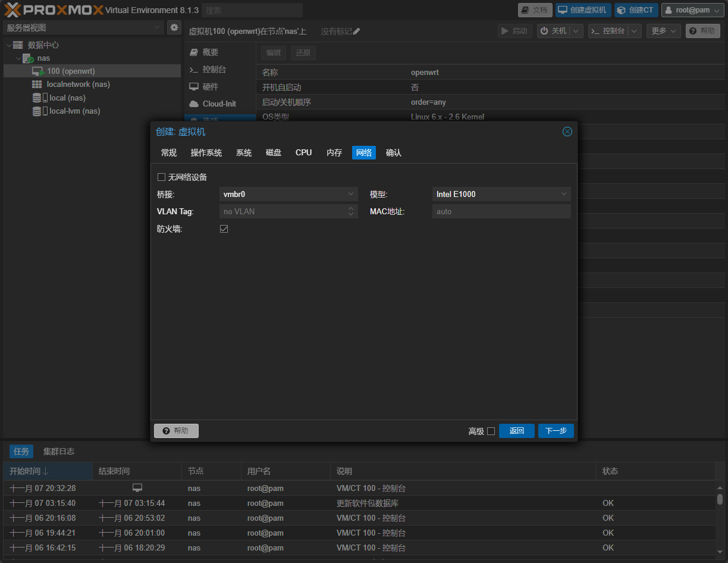728x563 pixels.
Task: Click the Help button in dialog footer
Action: point(176,431)
